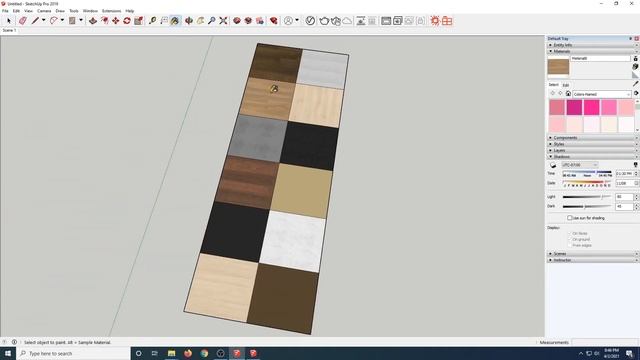Click the Measurements input box
The width and height of the screenshot is (640, 360).
click(605, 342)
